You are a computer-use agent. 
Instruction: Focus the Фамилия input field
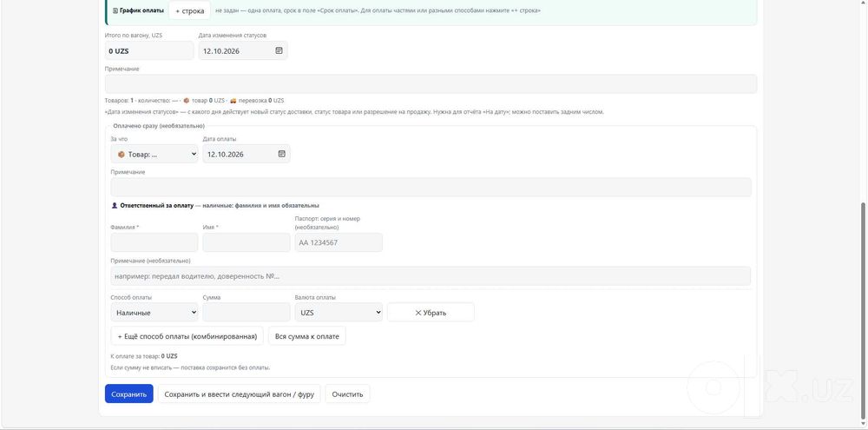click(x=155, y=242)
